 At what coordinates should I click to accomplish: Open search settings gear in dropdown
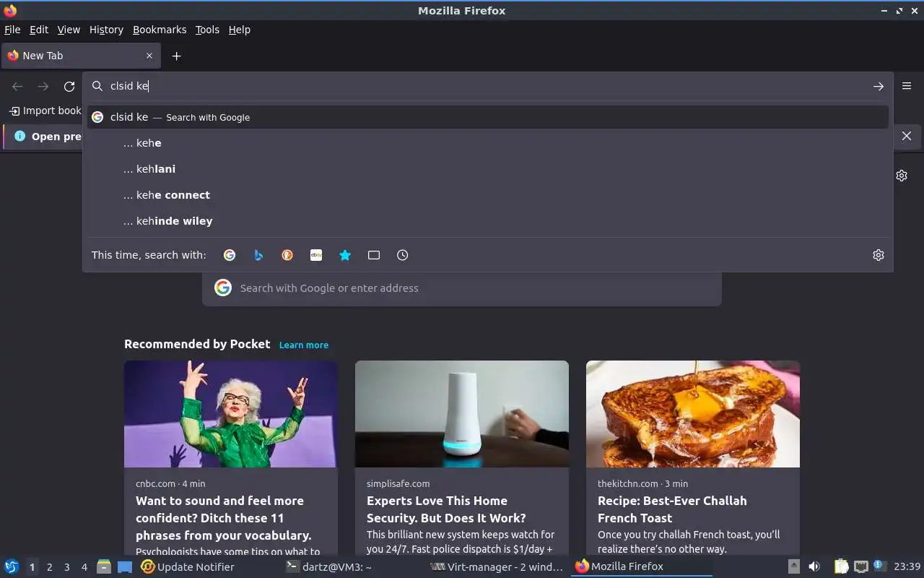879,255
